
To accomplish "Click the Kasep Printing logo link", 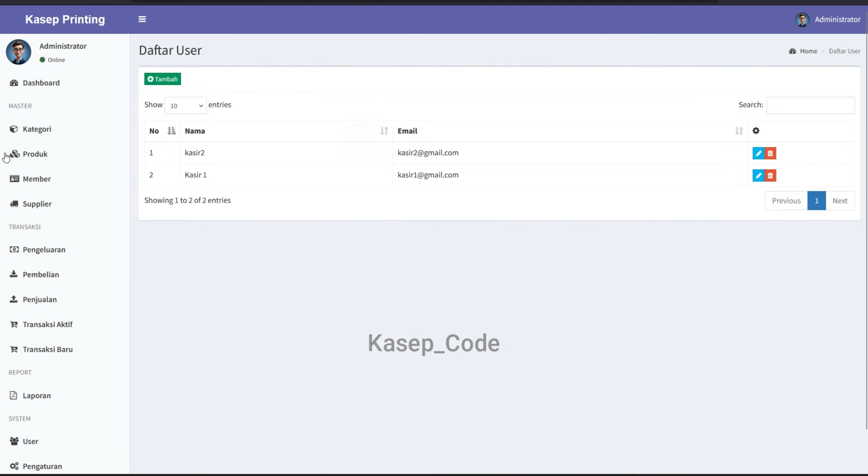I will tap(65, 19).
